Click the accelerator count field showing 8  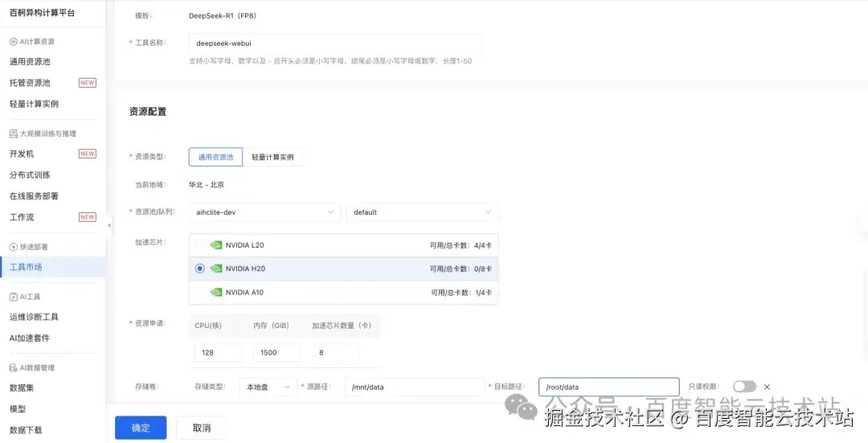click(335, 352)
